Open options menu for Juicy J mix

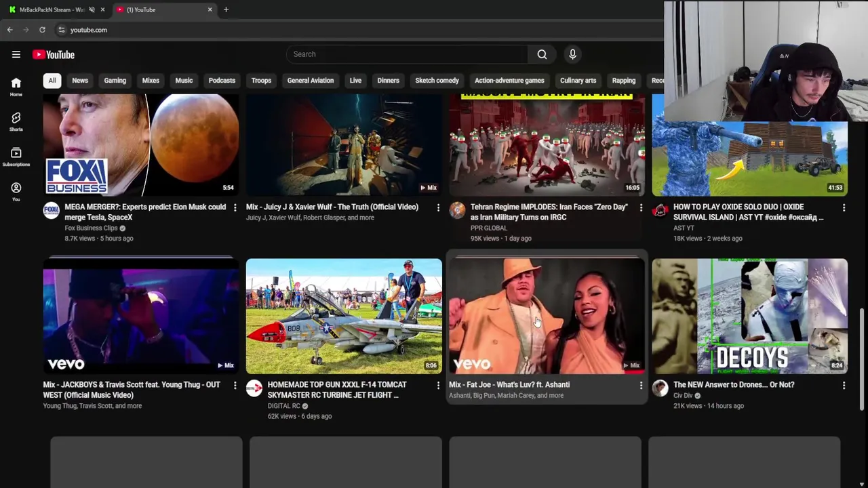point(438,207)
